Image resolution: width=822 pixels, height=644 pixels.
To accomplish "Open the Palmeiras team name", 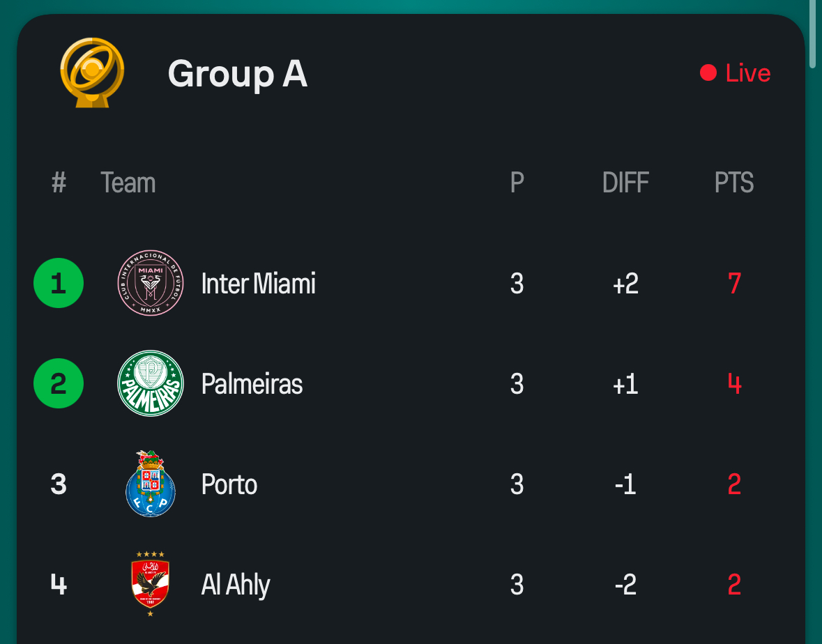I will pos(252,384).
